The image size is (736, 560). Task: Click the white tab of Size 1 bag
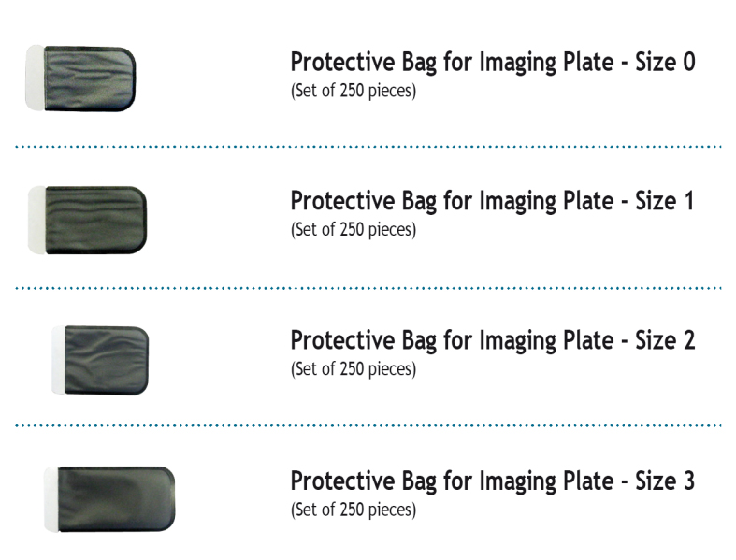pos(37,220)
